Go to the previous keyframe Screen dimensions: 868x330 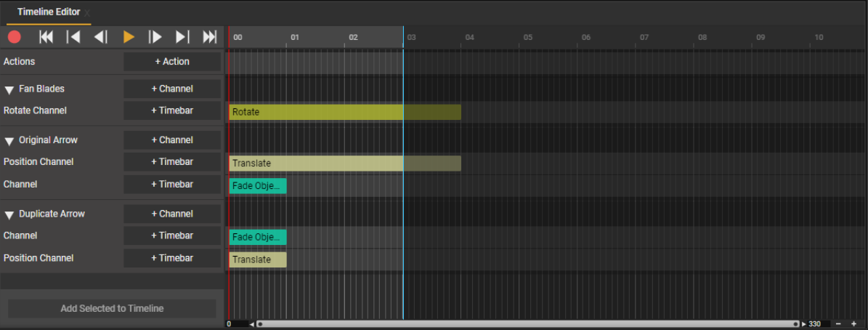(x=73, y=37)
